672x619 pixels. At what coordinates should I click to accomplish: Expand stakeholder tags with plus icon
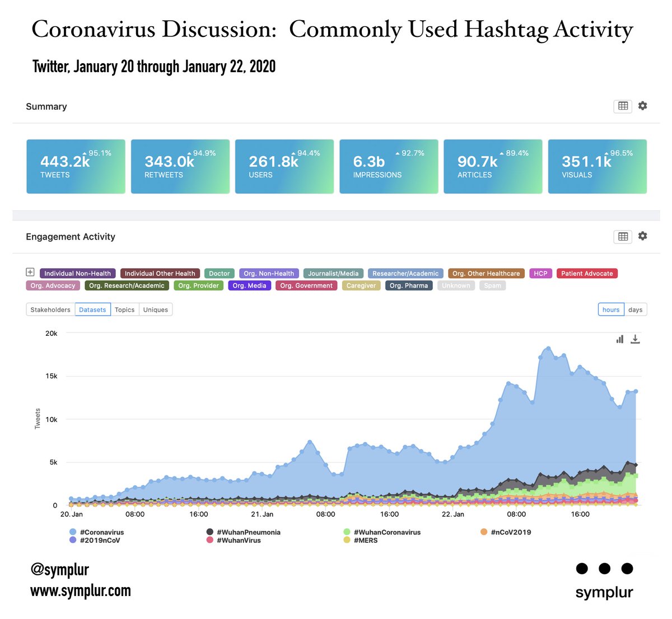(x=30, y=272)
